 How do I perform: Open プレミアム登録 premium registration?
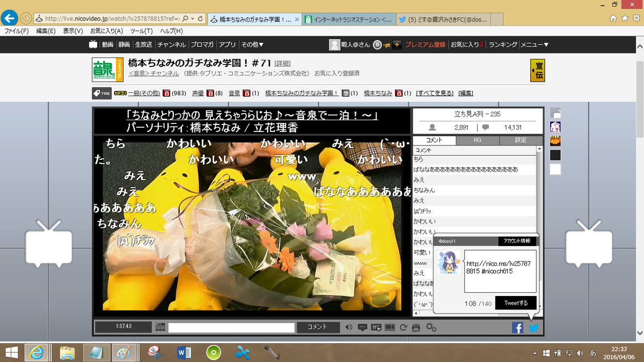pyautogui.click(x=425, y=45)
